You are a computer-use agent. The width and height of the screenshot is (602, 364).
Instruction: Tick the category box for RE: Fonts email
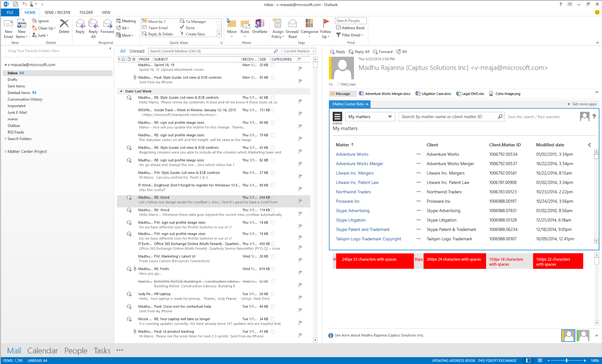click(273, 269)
